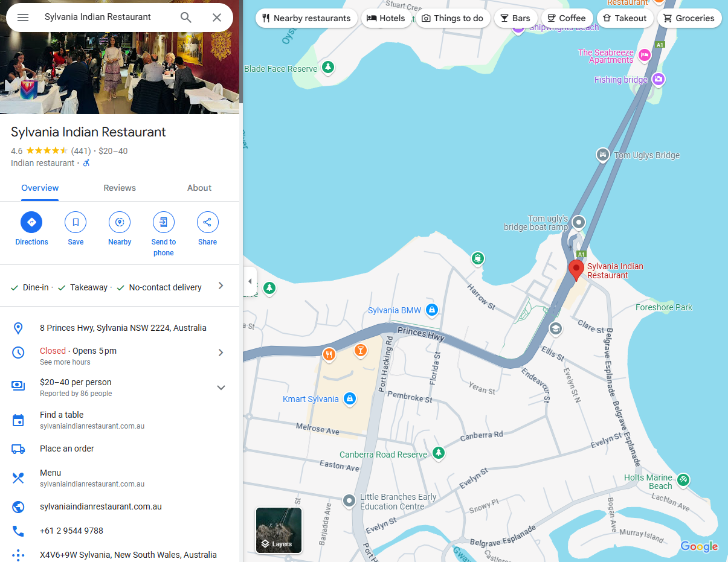Select the Bars chip
728x562 pixels.
click(x=515, y=18)
